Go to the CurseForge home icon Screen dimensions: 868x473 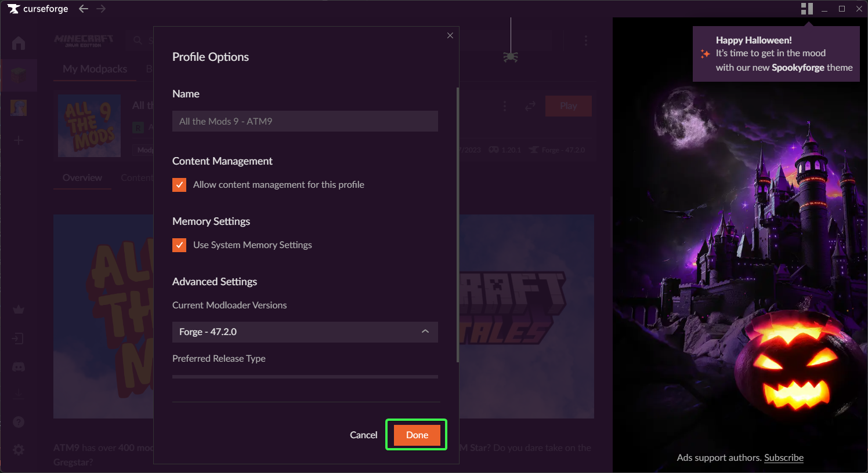tap(19, 43)
